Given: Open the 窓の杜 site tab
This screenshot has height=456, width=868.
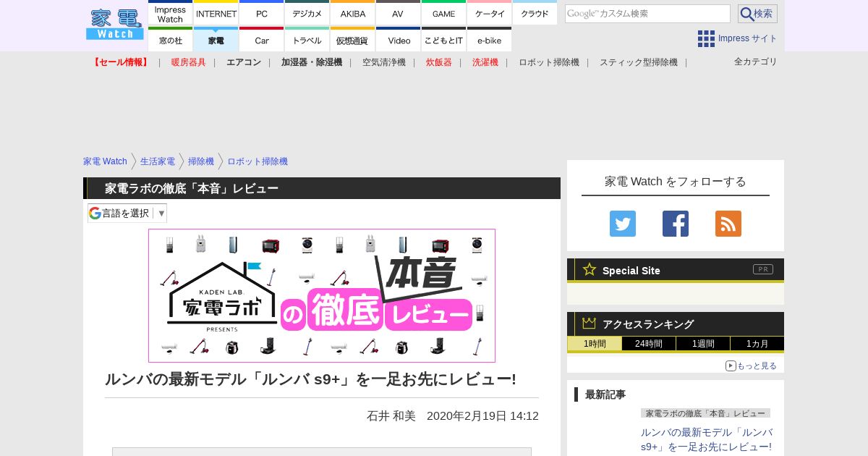Looking at the screenshot, I should point(171,41).
